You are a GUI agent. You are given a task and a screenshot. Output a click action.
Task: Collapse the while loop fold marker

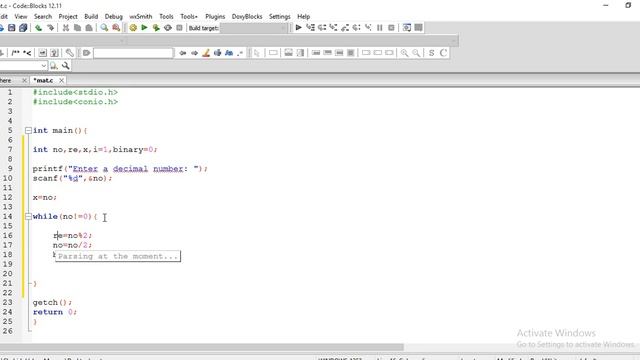pyautogui.click(x=28, y=216)
